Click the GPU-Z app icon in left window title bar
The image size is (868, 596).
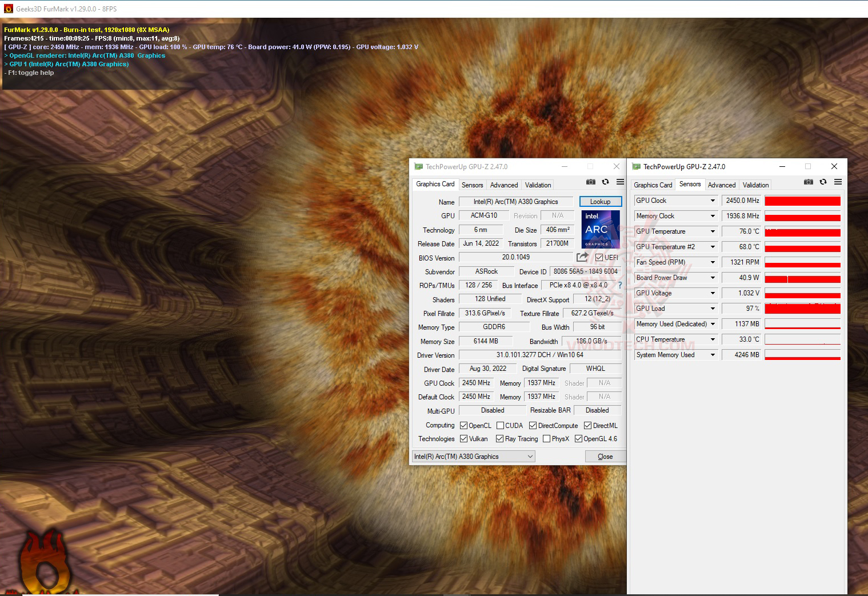[418, 167]
